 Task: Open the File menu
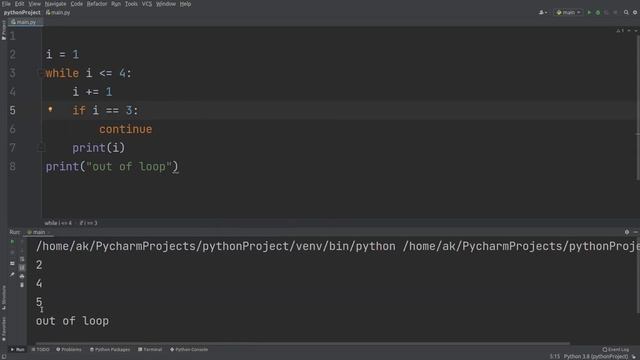click(x=6, y=4)
